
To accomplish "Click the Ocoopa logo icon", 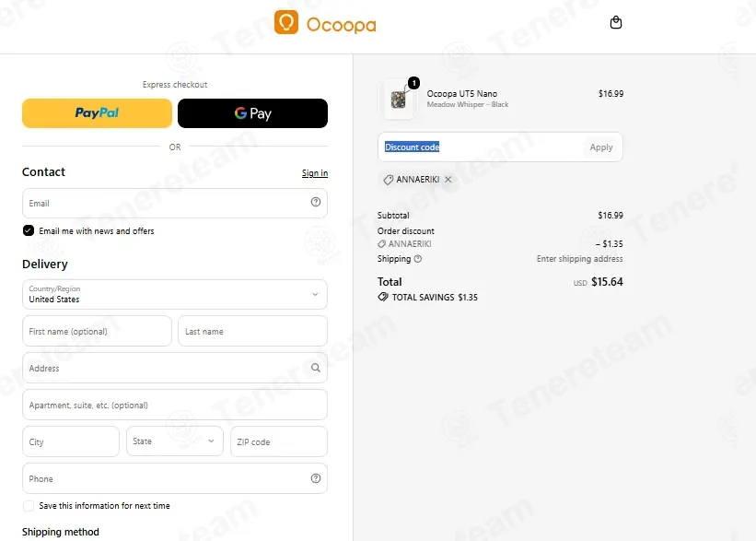I will [x=285, y=22].
